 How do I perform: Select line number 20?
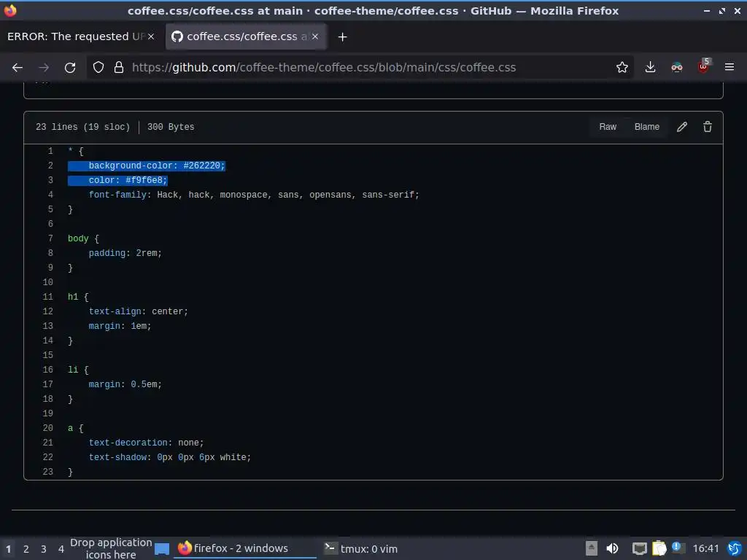[47, 428]
